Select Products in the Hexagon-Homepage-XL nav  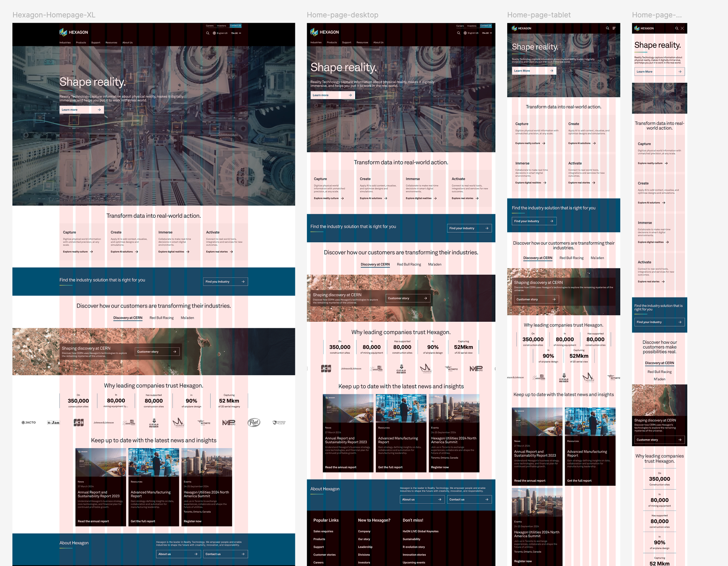coord(81,42)
